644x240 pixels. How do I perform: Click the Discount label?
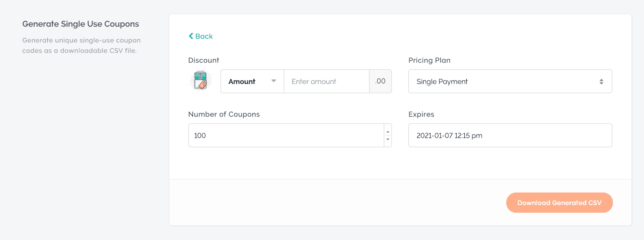tap(204, 60)
